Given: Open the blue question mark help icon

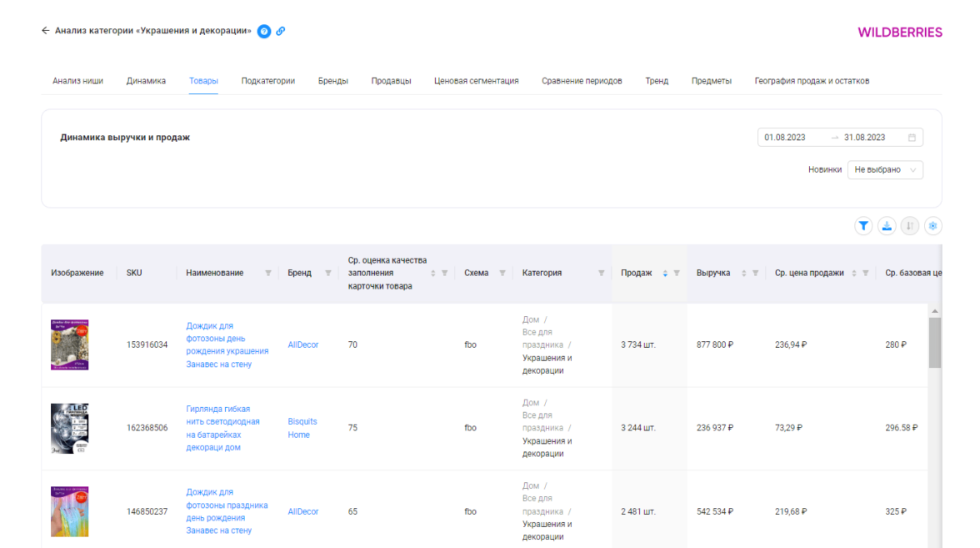Looking at the screenshot, I should [264, 31].
